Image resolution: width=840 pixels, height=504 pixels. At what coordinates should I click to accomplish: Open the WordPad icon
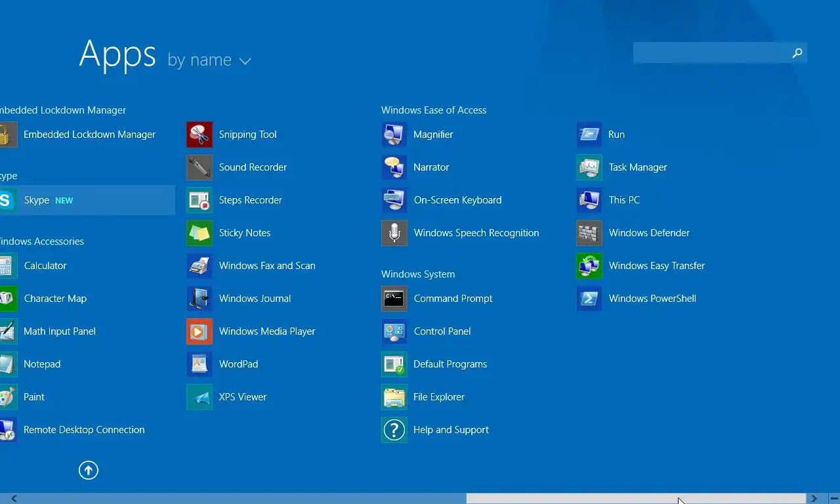(x=199, y=364)
